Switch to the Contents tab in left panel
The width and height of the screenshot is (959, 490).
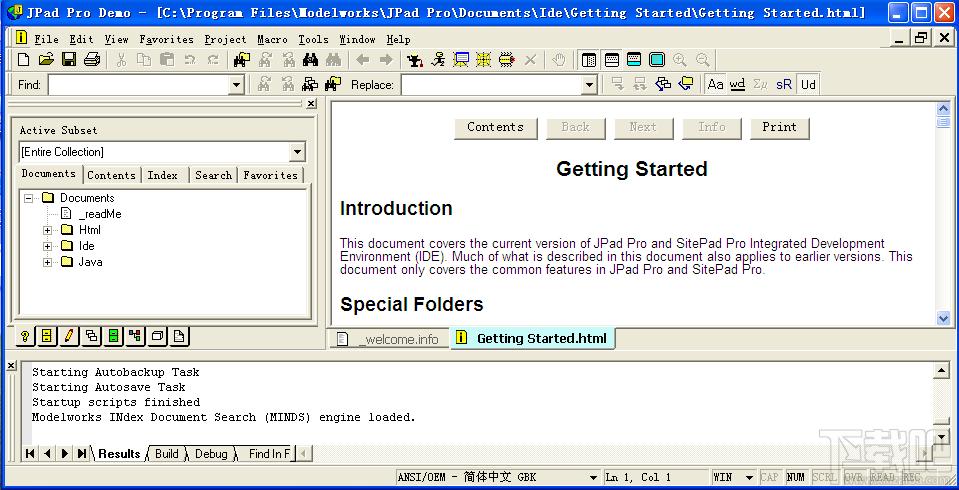(x=111, y=175)
